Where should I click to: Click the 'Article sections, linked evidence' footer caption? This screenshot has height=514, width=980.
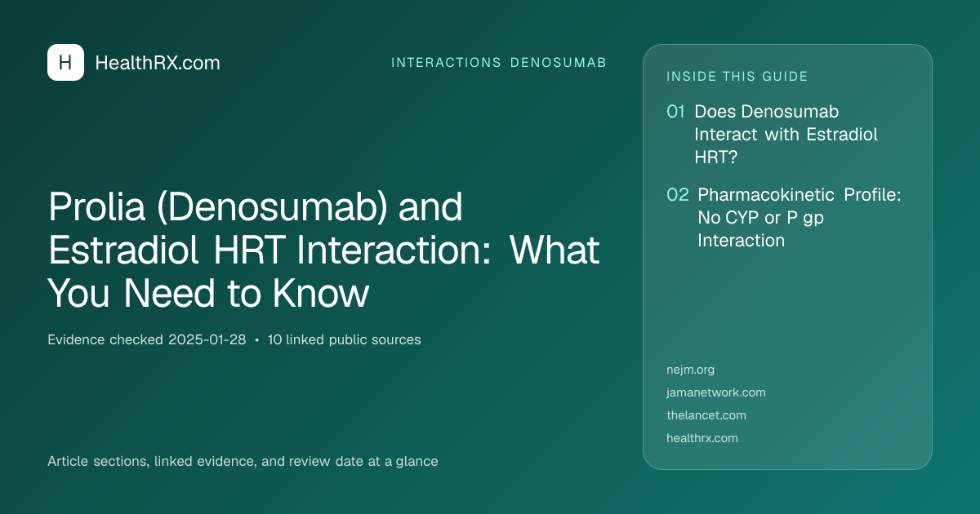click(x=243, y=461)
